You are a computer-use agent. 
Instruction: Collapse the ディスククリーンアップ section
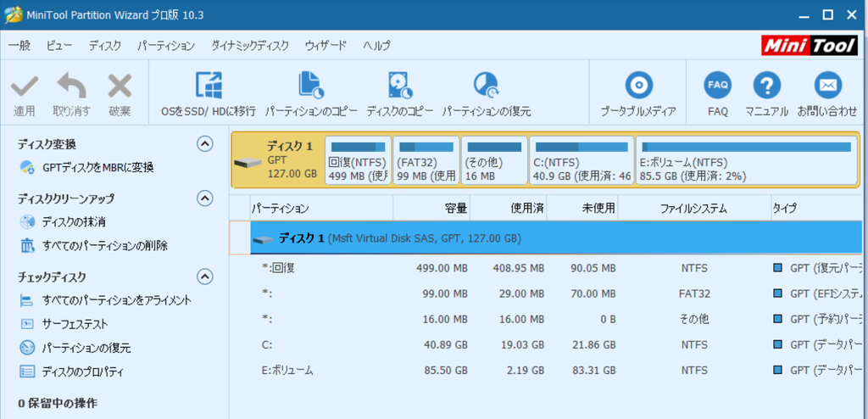tap(205, 198)
